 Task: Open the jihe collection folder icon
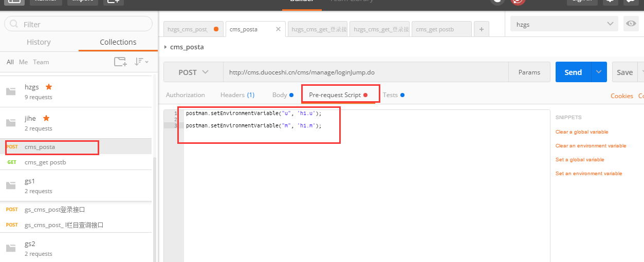(x=11, y=123)
